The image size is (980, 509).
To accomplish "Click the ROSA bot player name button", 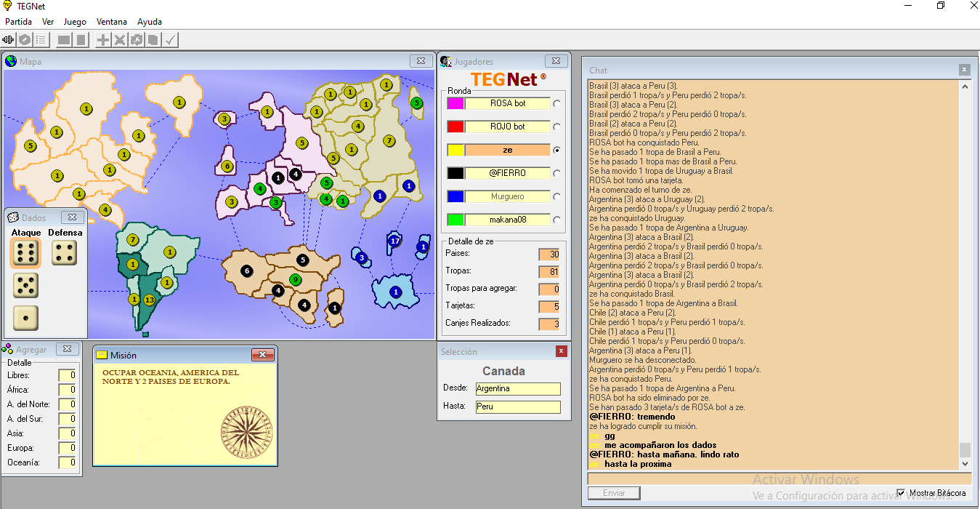I will (507, 103).
